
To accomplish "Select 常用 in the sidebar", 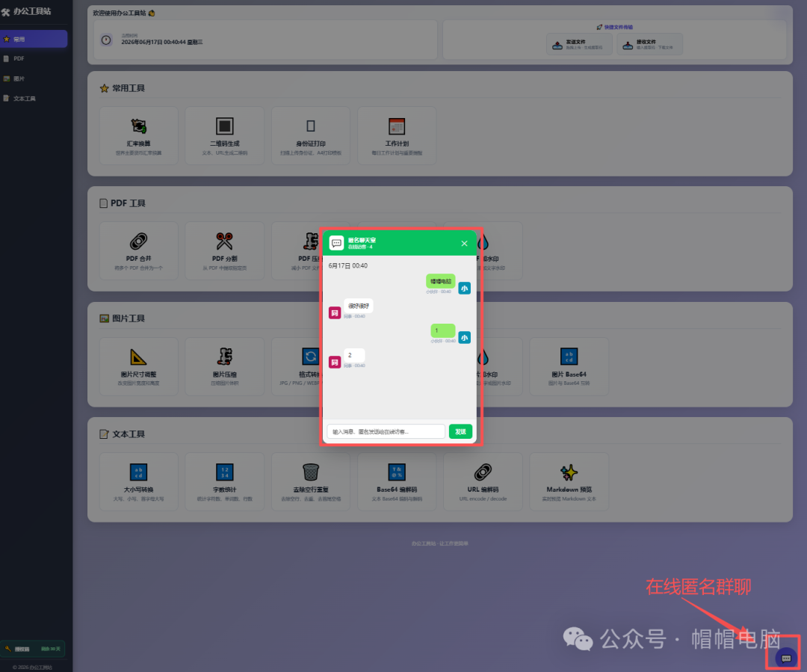I will click(34, 39).
